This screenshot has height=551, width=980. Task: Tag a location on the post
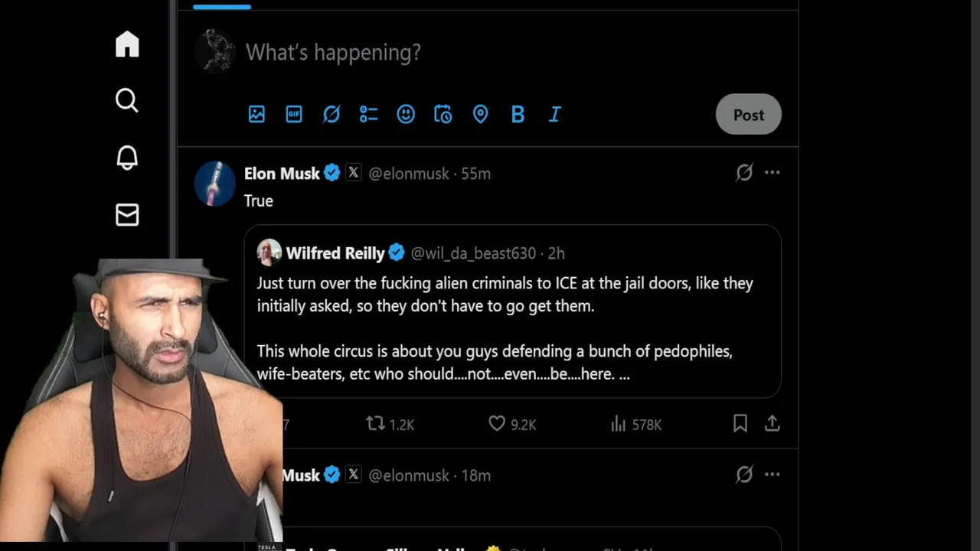(480, 114)
